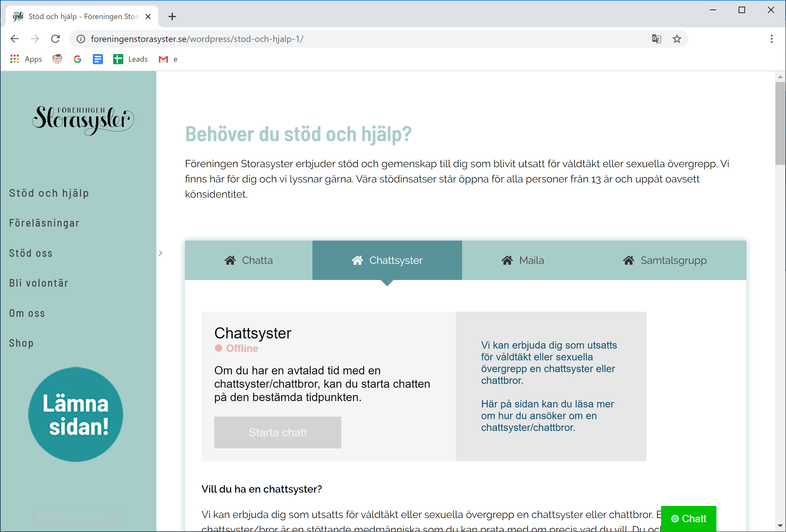786x532 pixels.
Task: Click the round Lämna sidan! button
Action: pyautogui.click(x=75, y=415)
